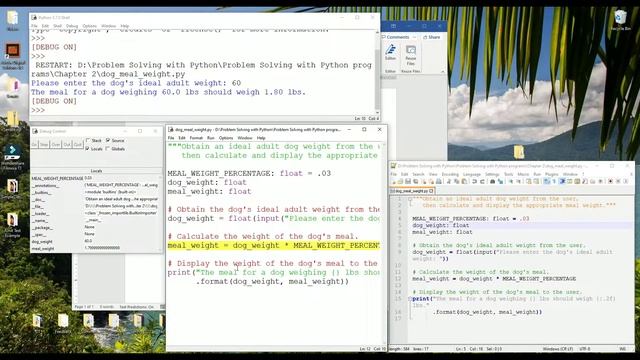Click Undo icon in Notepad++ toolbar
Screen dimensions: 640x360
[x=475, y=181]
